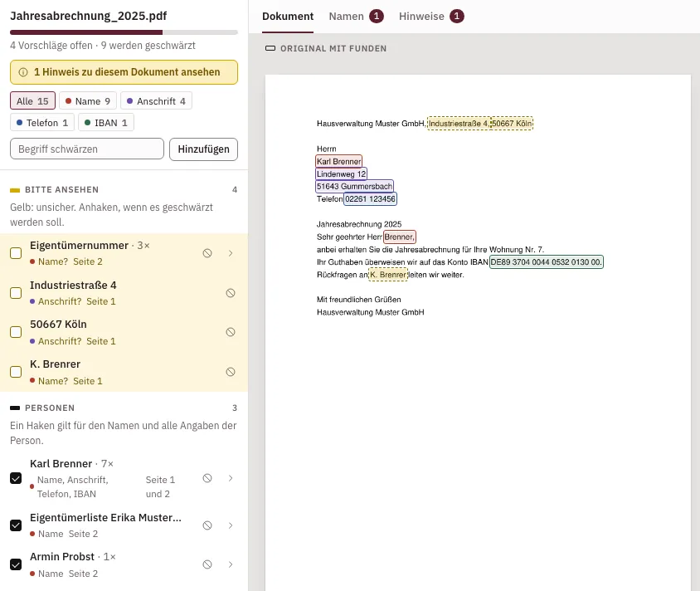Open the Namen tab
The height and width of the screenshot is (591, 700).
(x=356, y=17)
